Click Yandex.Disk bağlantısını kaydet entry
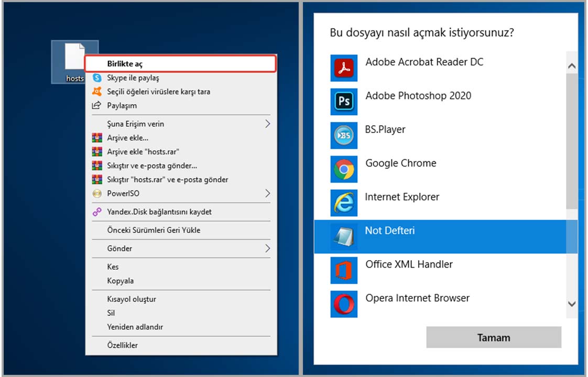588x377 pixels. (159, 212)
